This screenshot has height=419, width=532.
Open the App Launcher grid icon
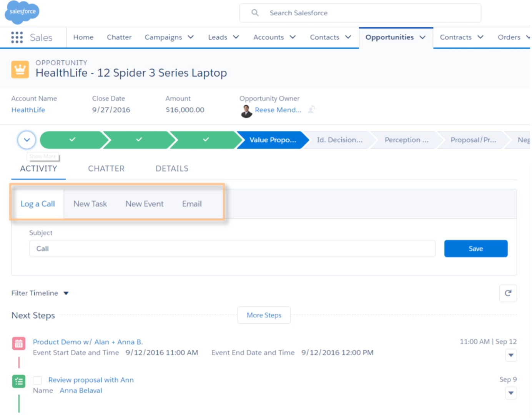[x=17, y=37]
